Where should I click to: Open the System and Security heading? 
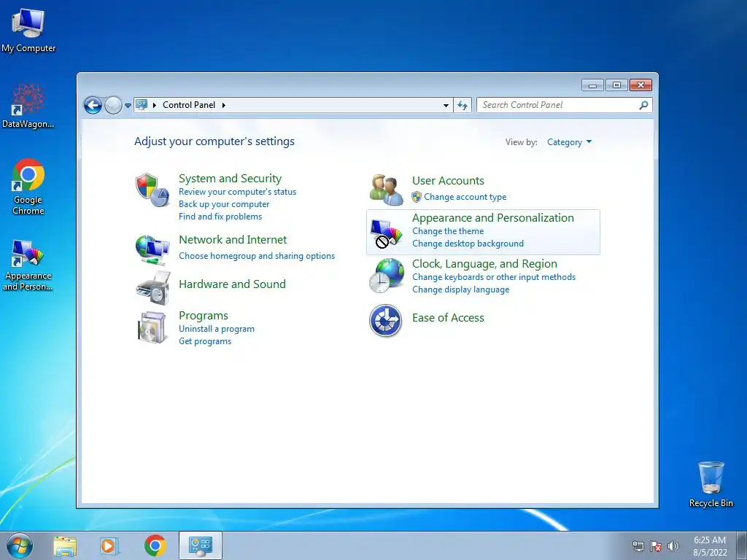(230, 179)
